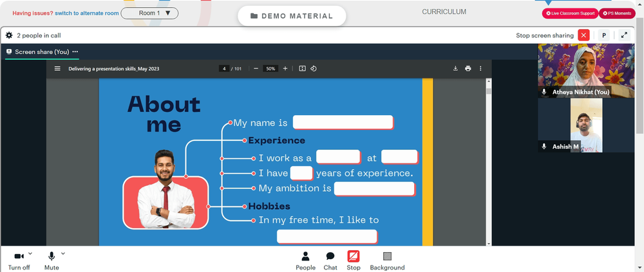644x272 pixels.
Task: Select Ashish M video tile
Action: point(586,125)
